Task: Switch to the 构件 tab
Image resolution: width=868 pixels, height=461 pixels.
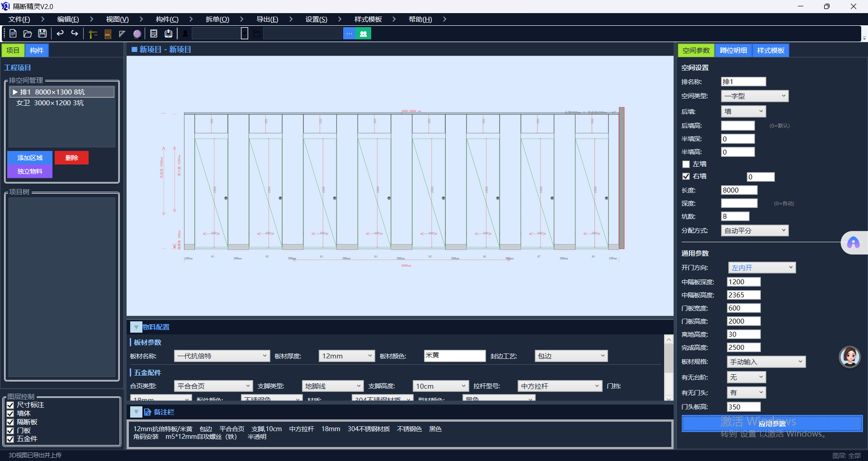Action: click(x=37, y=50)
